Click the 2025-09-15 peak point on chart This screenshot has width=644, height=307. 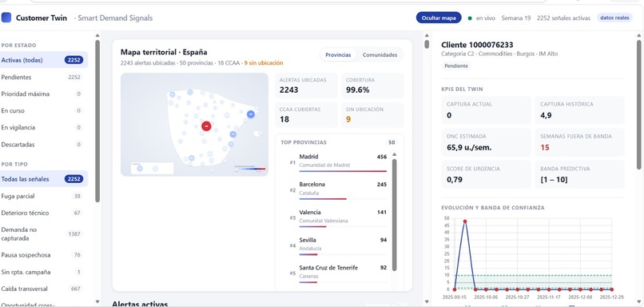[x=465, y=221]
